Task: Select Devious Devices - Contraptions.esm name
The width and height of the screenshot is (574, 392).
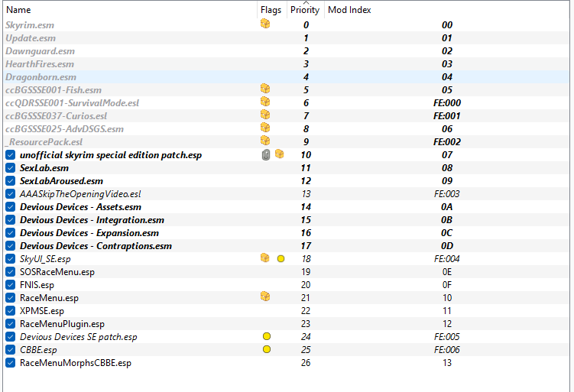Action: tap(96, 246)
